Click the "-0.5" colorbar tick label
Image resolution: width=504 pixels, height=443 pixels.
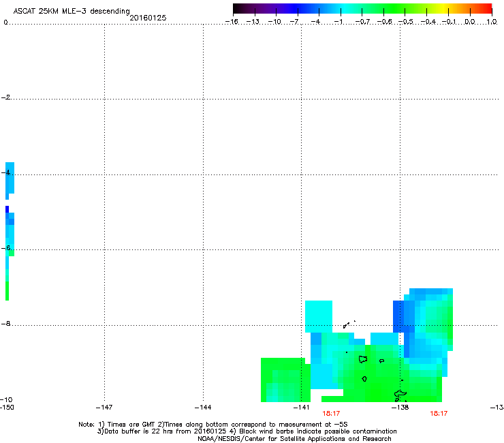point(406,22)
